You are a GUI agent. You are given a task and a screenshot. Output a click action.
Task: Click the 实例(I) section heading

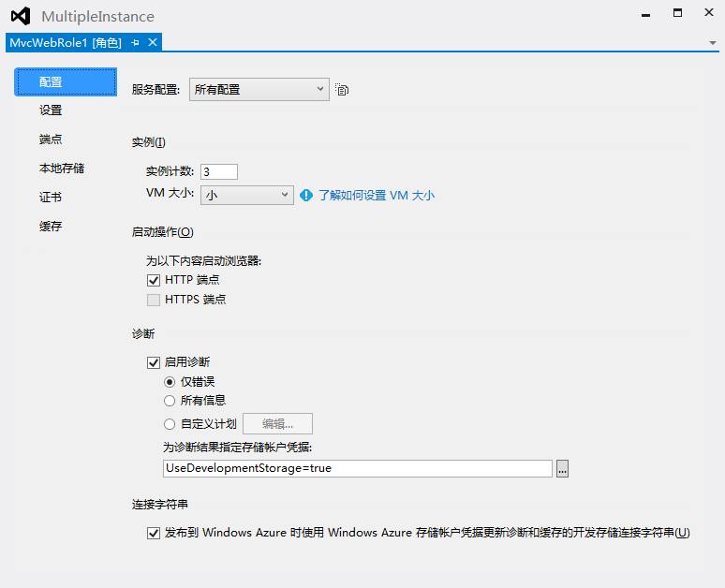coord(148,142)
